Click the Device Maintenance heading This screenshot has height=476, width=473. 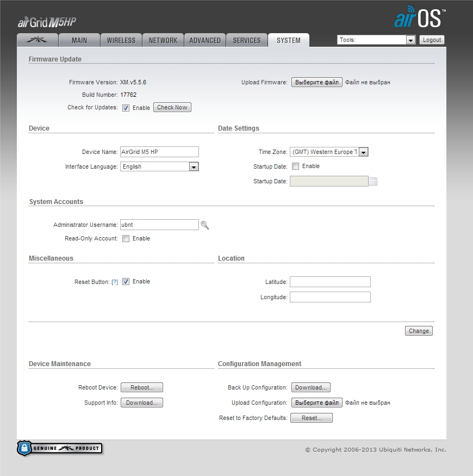click(60, 364)
